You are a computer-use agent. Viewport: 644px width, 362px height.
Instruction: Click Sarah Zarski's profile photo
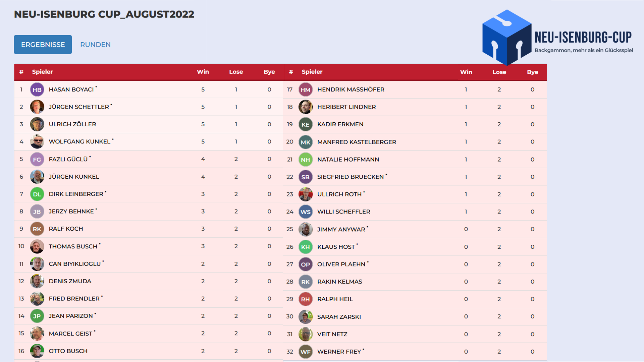[x=305, y=317]
